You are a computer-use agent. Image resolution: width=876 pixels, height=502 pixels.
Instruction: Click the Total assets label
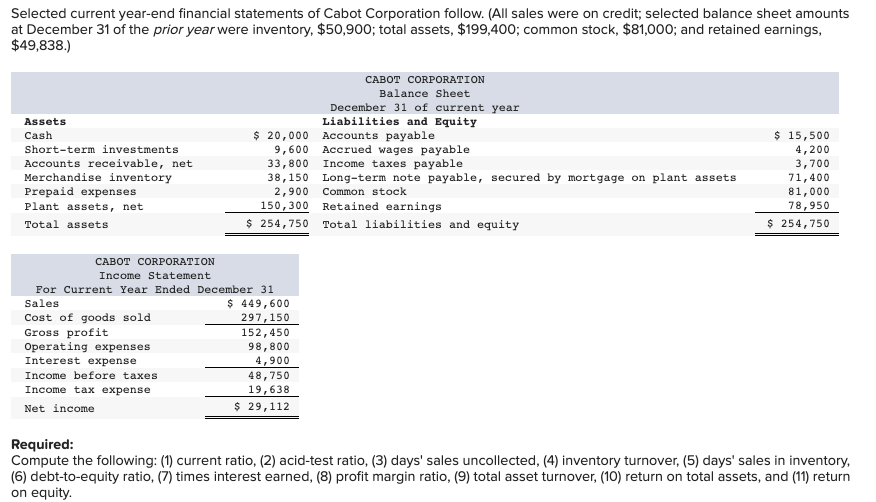[66, 224]
